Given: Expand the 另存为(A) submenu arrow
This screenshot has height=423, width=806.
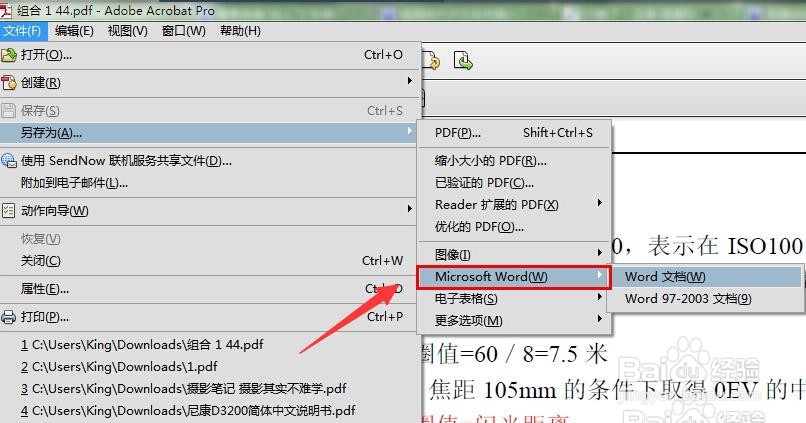Looking at the screenshot, I should tap(409, 131).
